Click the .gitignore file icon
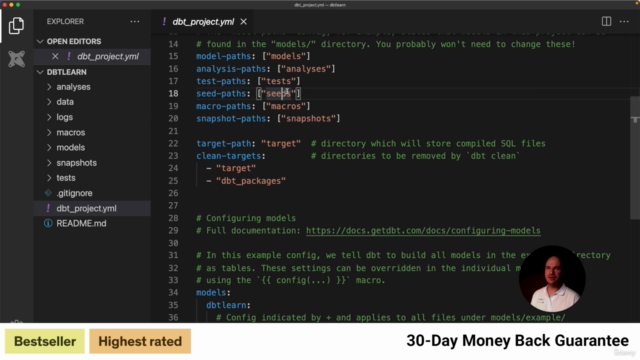This screenshot has width=640, height=360. click(48, 193)
